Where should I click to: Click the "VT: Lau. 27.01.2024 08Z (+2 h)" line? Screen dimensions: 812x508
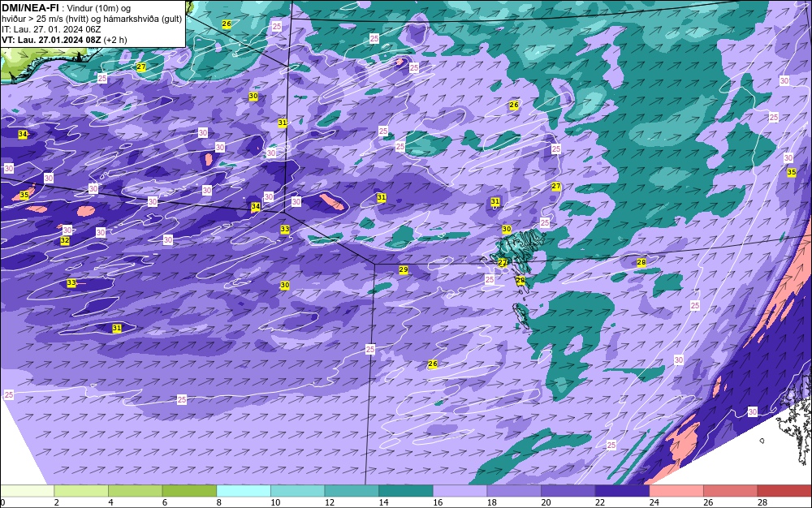(64, 40)
